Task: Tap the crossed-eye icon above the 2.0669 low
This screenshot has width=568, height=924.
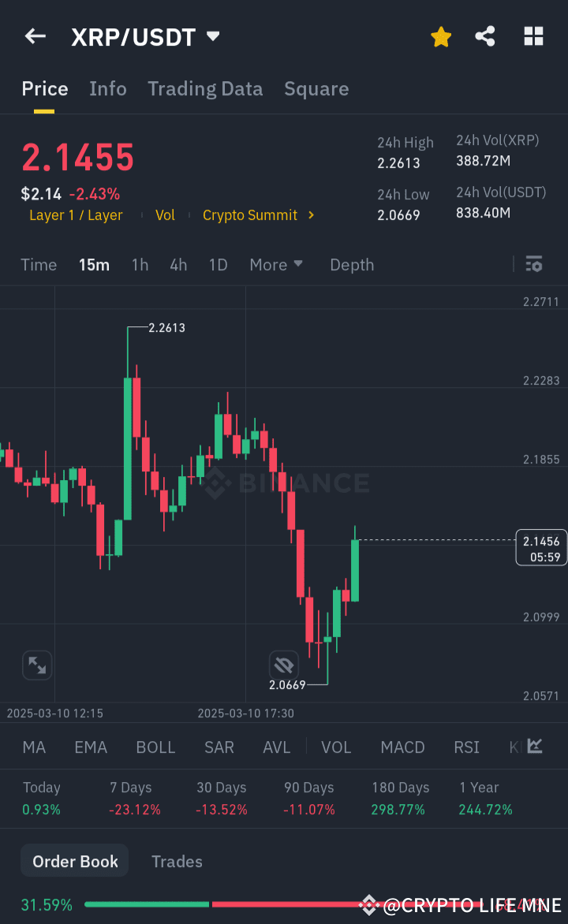Action: point(284,665)
